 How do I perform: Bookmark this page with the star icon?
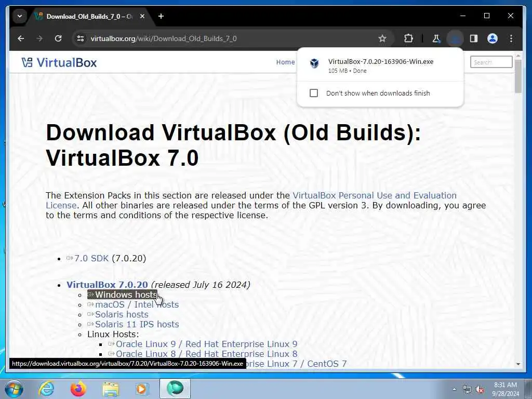382,38
